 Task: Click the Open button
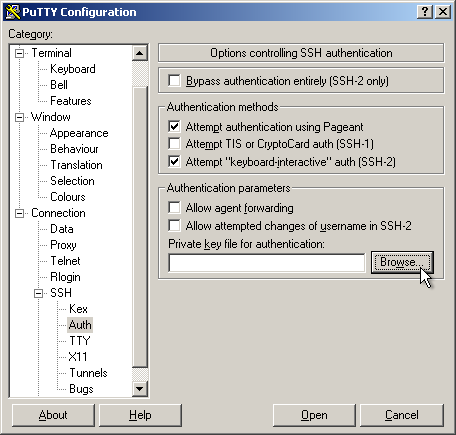click(314, 415)
